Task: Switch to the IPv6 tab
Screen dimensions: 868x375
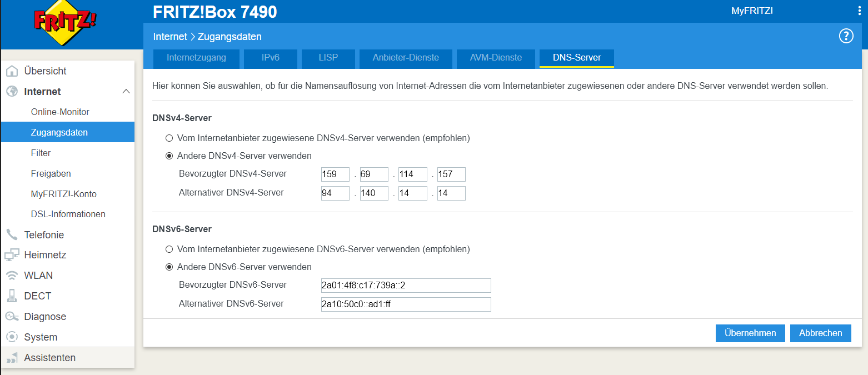Action: [270, 58]
